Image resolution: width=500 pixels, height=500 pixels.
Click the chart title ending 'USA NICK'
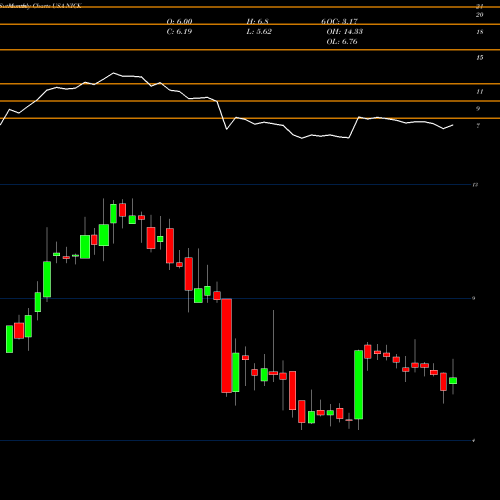coord(41,6)
